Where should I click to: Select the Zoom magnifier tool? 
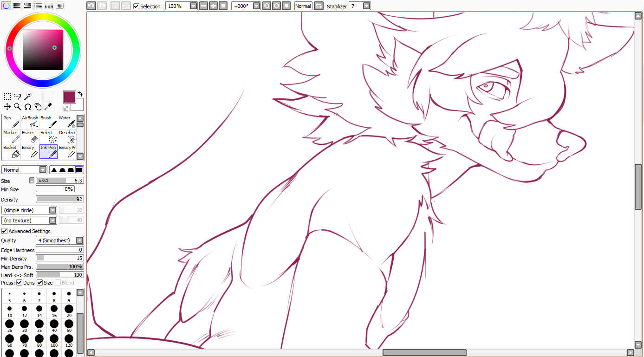pos(18,107)
